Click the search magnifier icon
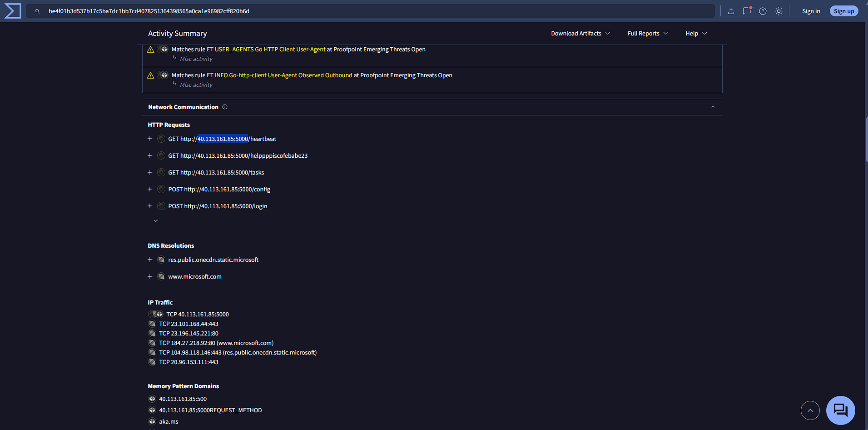The width and height of the screenshot is (868, 430). point(38,11)
